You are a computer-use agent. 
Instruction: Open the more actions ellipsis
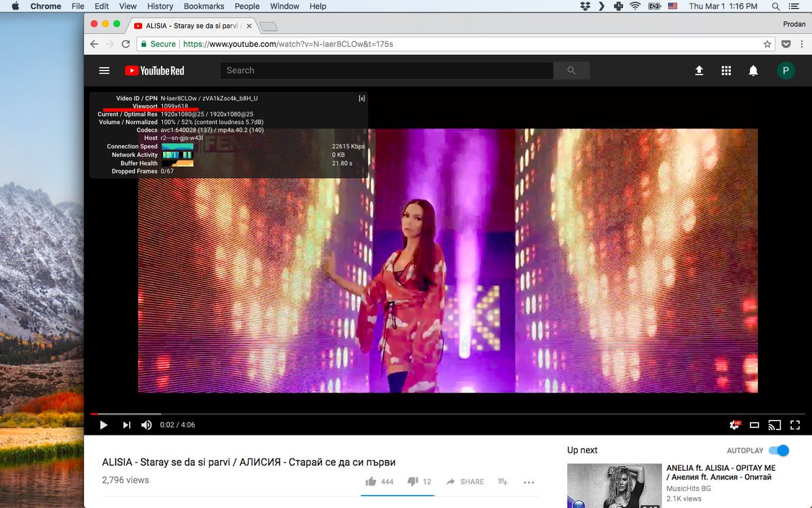529,482
